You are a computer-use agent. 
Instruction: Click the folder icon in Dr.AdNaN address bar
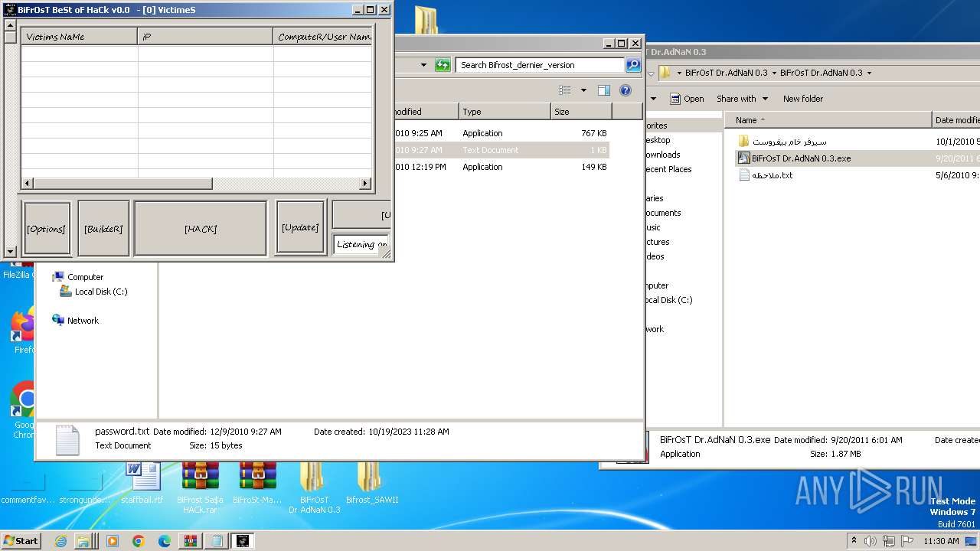tap(665, 73)
